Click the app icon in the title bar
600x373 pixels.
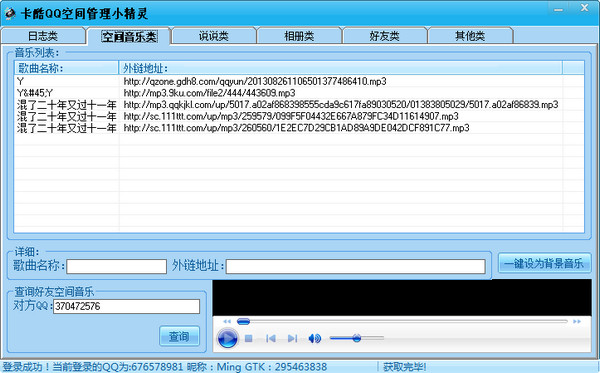tap(10, 13)
